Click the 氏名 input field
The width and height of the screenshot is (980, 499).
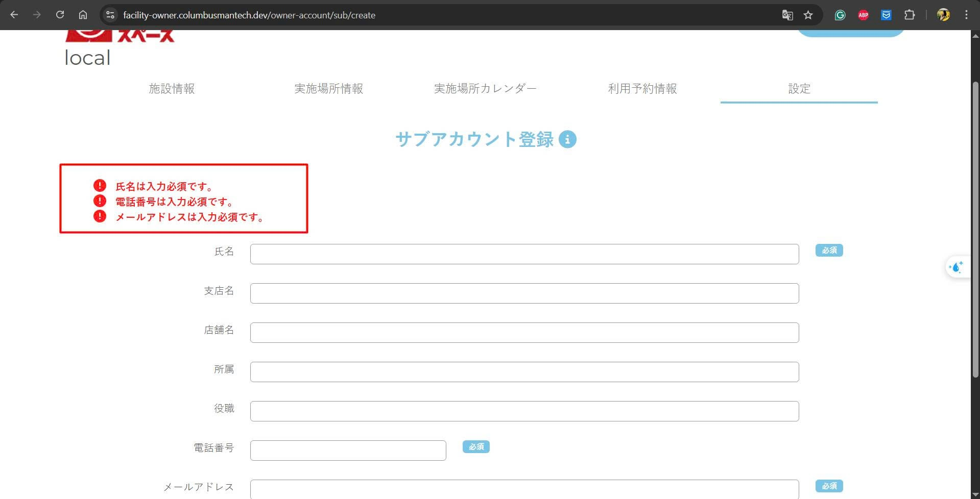(x=524, y=254)
